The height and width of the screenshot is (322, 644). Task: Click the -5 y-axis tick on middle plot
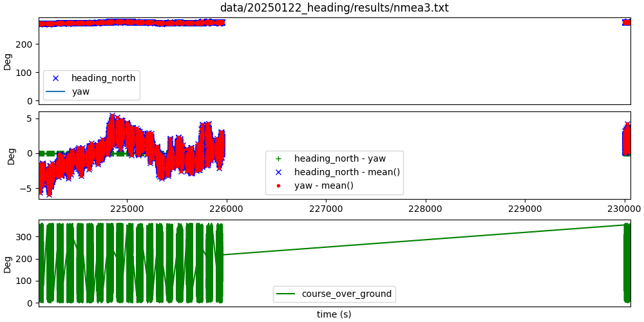click(29, 189)
